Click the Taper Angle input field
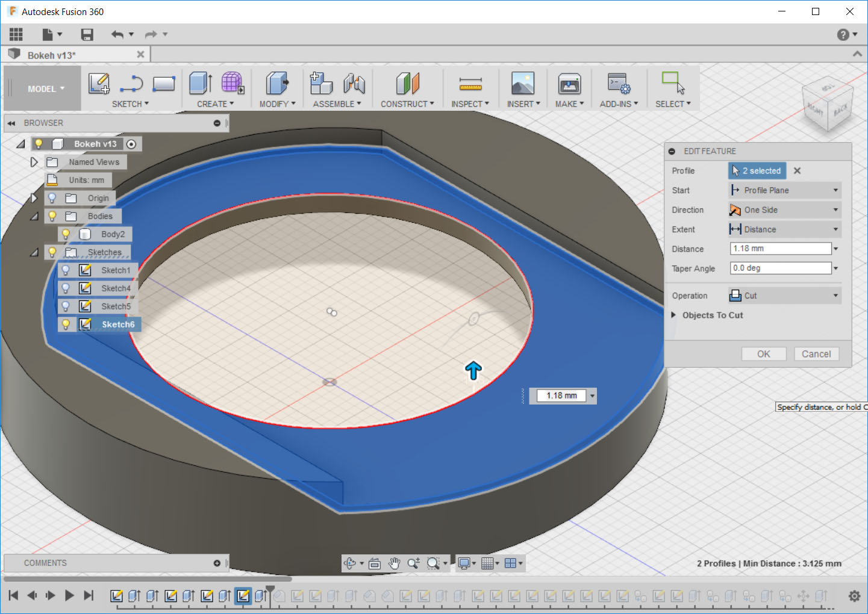 click(780, 268)
